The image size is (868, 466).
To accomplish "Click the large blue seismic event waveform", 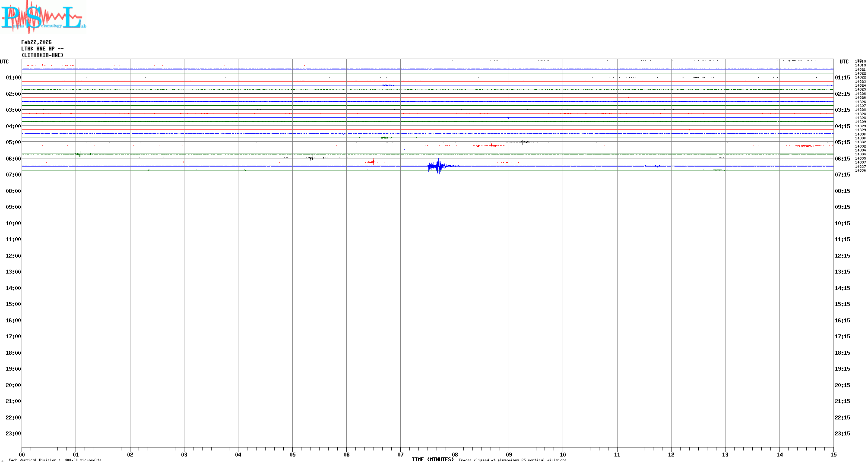I will pyautogui.click(x=438, y=166).
